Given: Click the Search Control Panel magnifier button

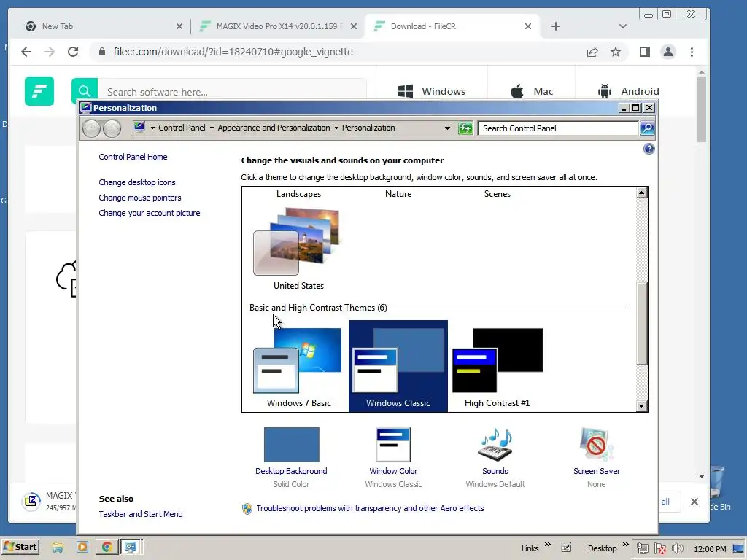Looking at the screenshot, I should 647,128.
